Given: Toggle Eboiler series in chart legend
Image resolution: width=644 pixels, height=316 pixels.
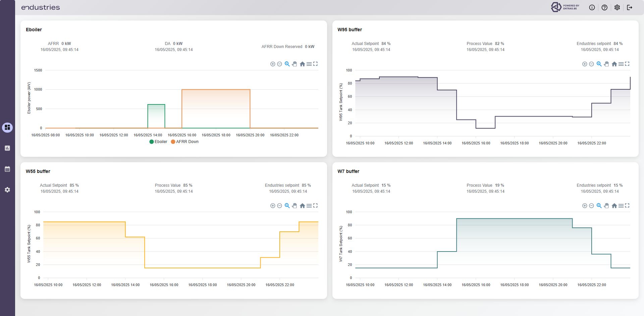Looking at the screenshot, I should tap(158, 142).
